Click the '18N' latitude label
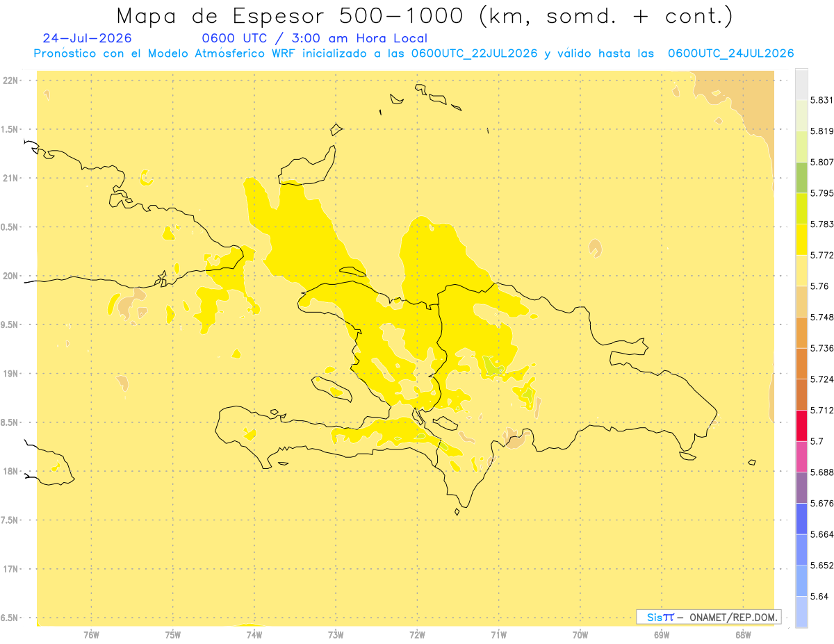This screenshot has width=834, height=644. [x=10, y=472]
